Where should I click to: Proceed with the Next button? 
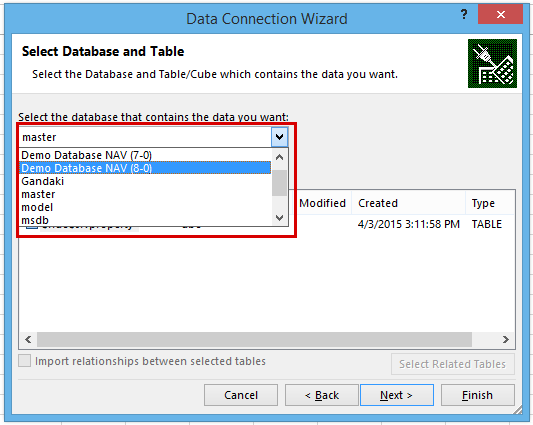click(x=397, y=395)
